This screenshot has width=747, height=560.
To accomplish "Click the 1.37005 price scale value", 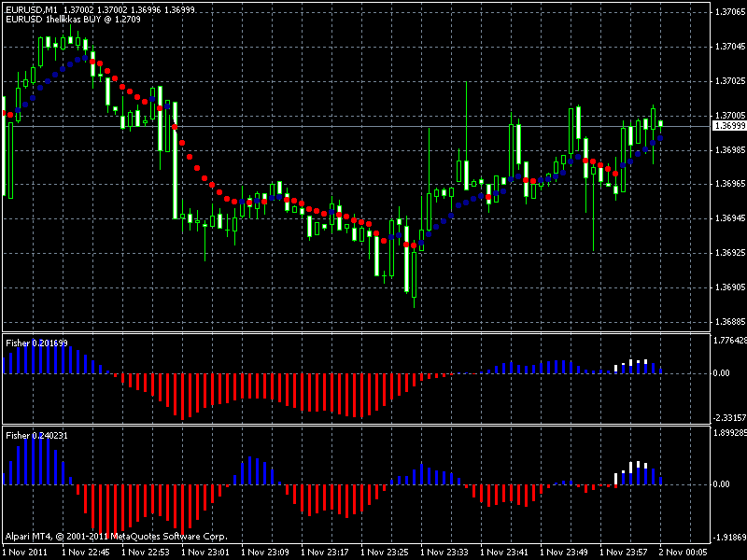I will [x=730, y=116].
